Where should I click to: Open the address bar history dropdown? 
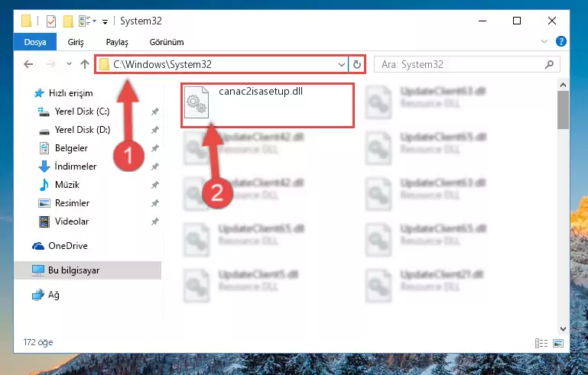click(x=341, y=64)
